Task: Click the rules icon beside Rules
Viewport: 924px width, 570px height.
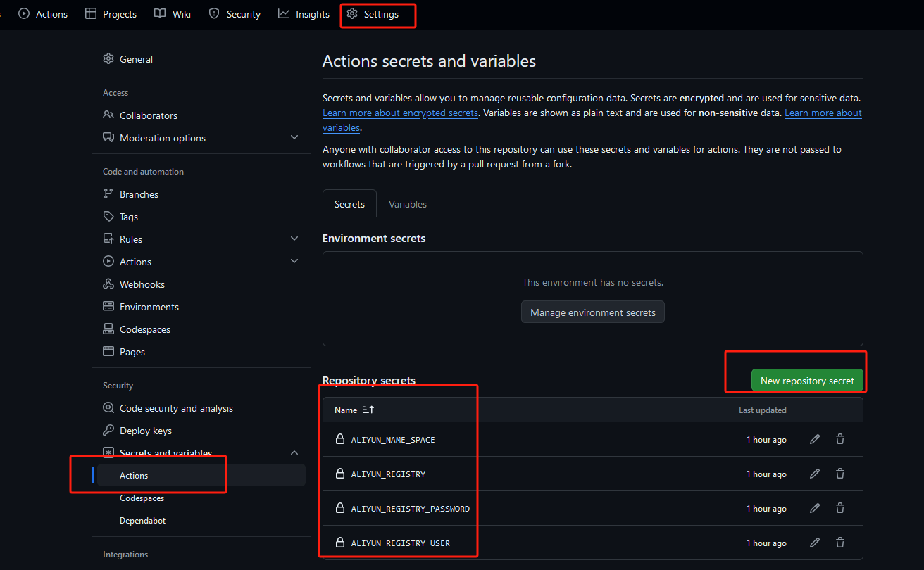Action: [x=108, y=239]
